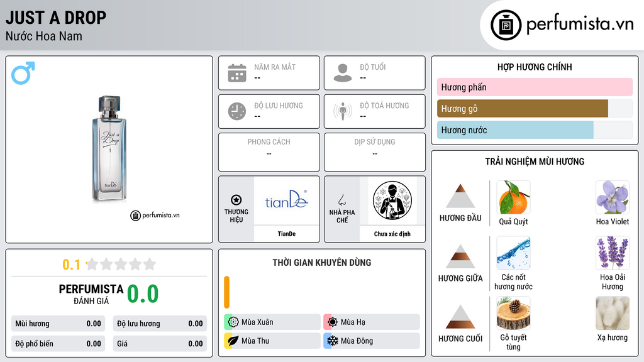Image resolution: width=644 pixels, height=362 pixels.
Task: Click the Quả Quýt note label
Action: click(513, 222)
